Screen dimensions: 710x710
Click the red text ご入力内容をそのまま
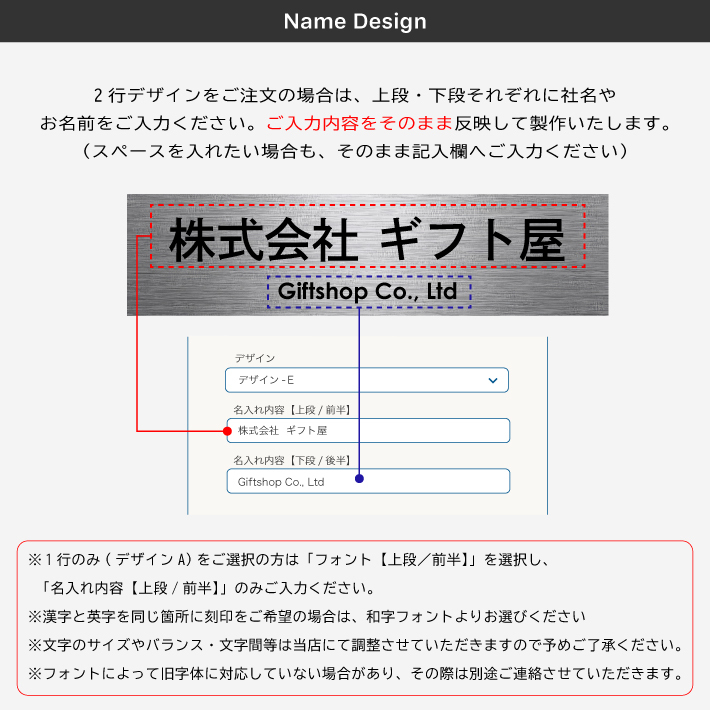click(360, 123)
